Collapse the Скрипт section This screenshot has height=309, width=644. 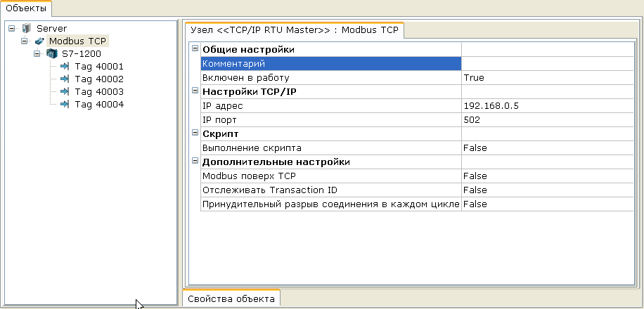(195, 133)
